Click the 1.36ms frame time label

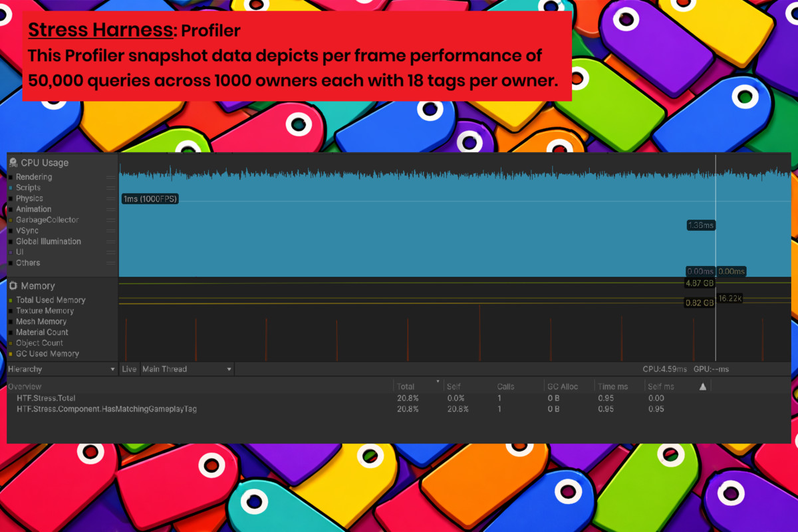click(x=701, y=225)
